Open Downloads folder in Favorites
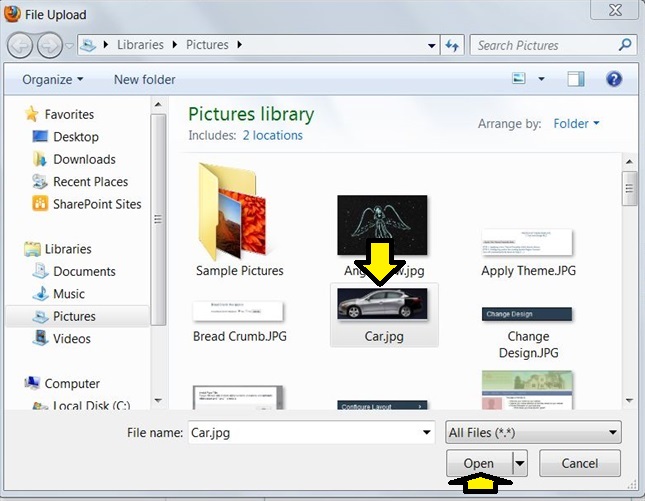Screen dimensions: 645x501 click(x=84, y=159)
